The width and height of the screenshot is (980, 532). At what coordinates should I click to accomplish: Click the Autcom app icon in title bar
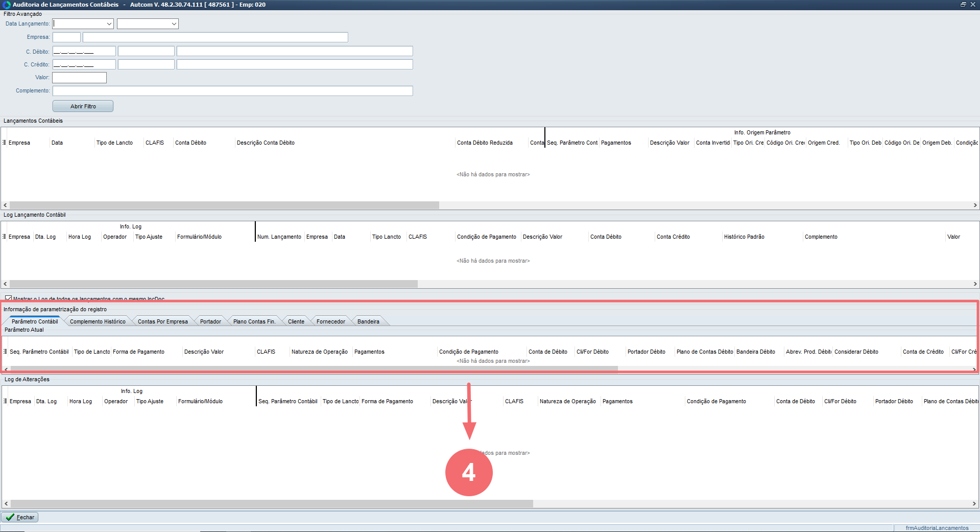coord(7,5)
